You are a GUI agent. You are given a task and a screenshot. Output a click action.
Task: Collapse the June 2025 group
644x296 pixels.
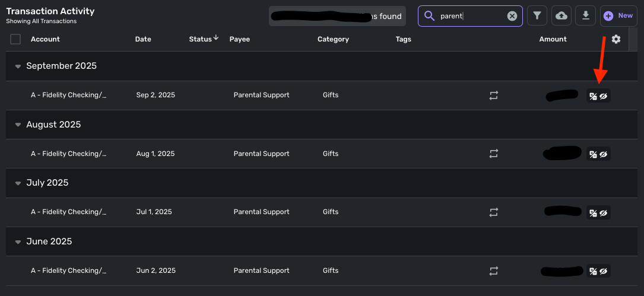click(x=18, y=242)
